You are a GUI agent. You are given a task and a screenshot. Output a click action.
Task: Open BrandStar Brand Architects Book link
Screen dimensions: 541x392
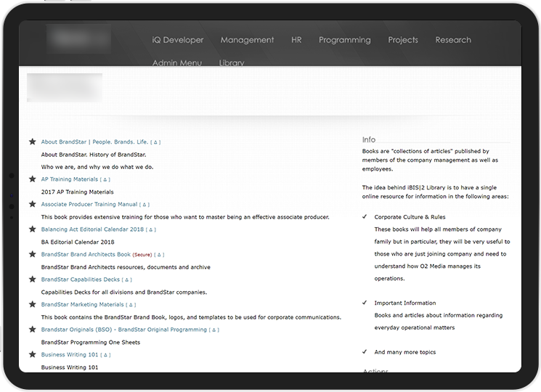point(86,255)
